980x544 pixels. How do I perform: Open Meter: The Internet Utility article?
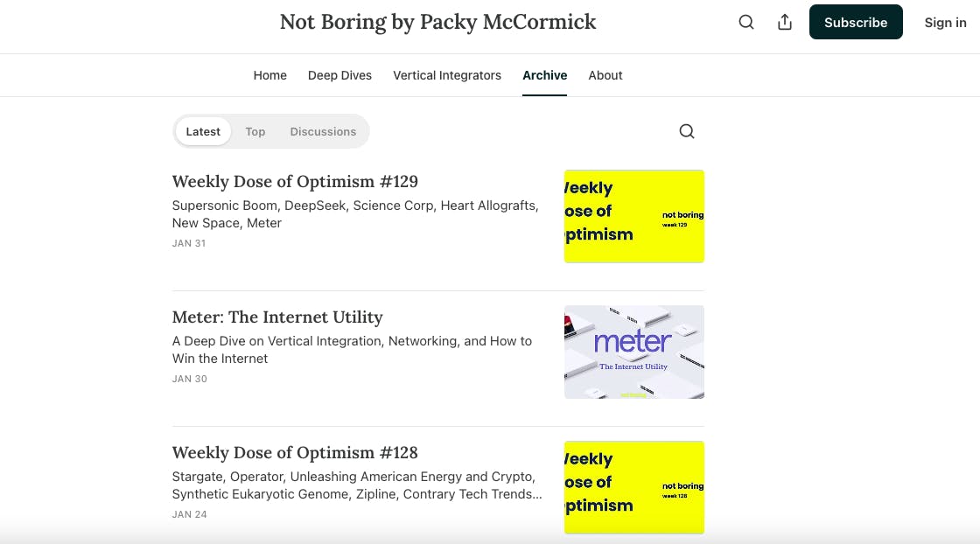277,317
